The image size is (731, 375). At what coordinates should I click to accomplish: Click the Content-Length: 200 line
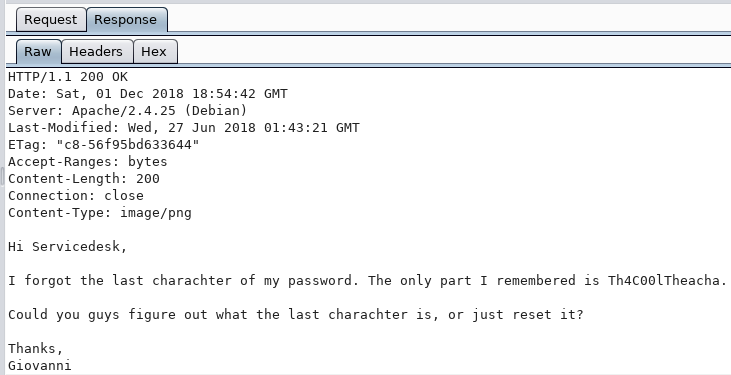(x=84, y=179)
